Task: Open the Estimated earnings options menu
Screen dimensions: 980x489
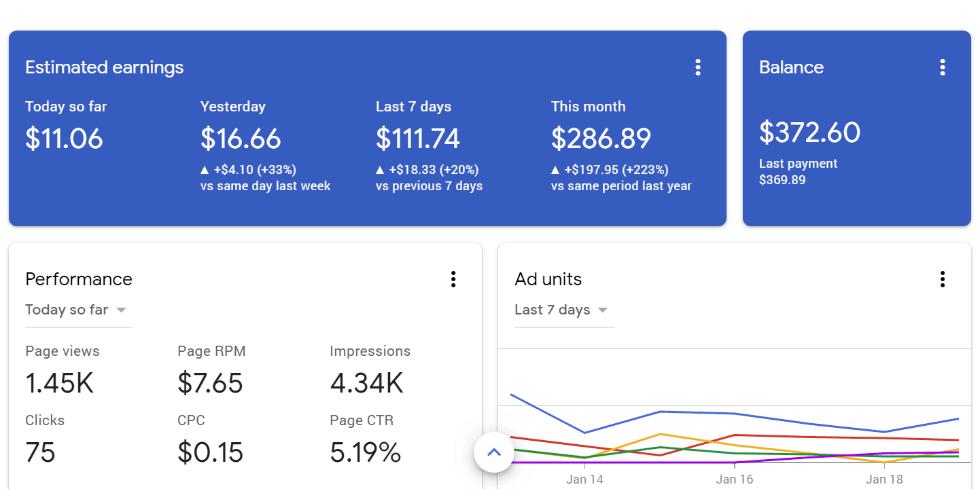Action: [698, 67]
